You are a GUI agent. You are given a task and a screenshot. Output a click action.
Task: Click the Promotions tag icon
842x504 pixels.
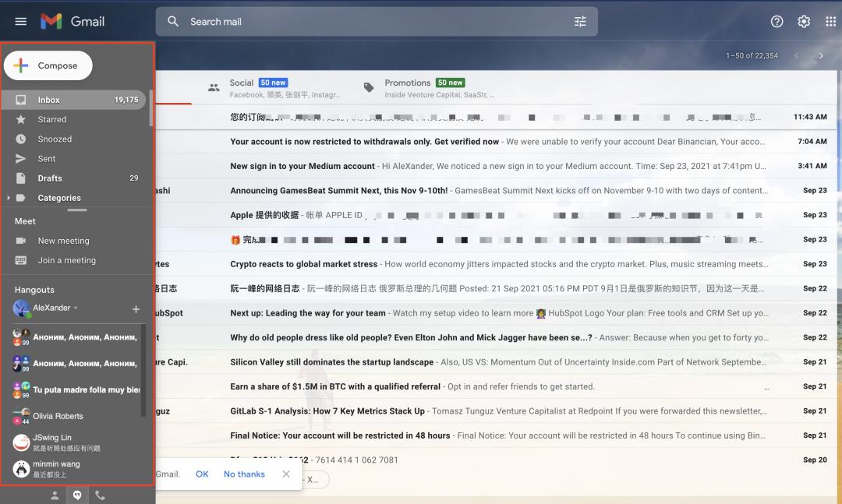point(369,87)
